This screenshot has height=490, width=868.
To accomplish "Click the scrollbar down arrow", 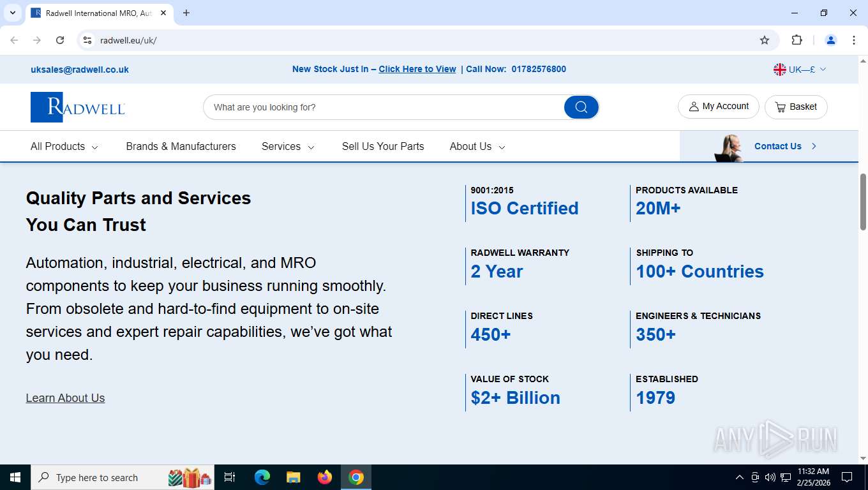I will click(863, 458).
